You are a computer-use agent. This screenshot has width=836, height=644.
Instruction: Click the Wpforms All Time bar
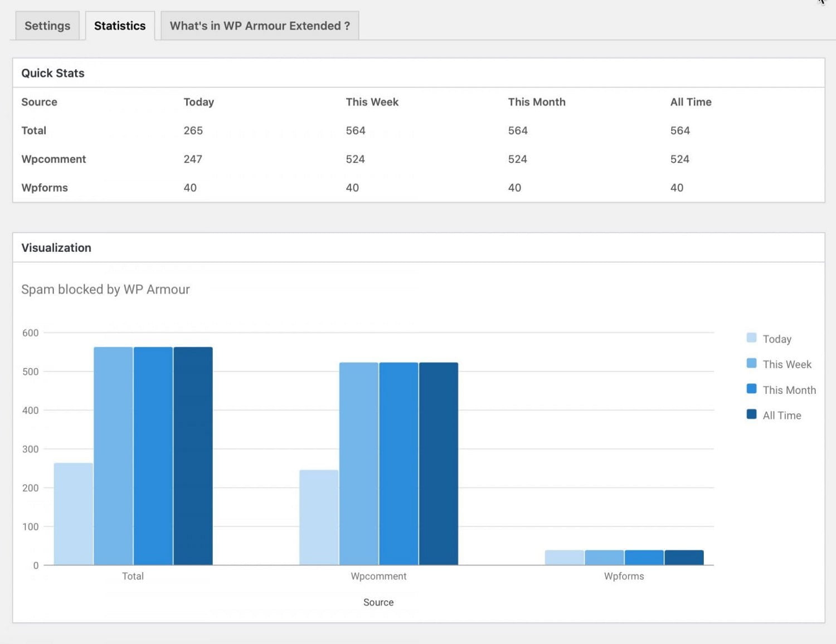[684, 558]
